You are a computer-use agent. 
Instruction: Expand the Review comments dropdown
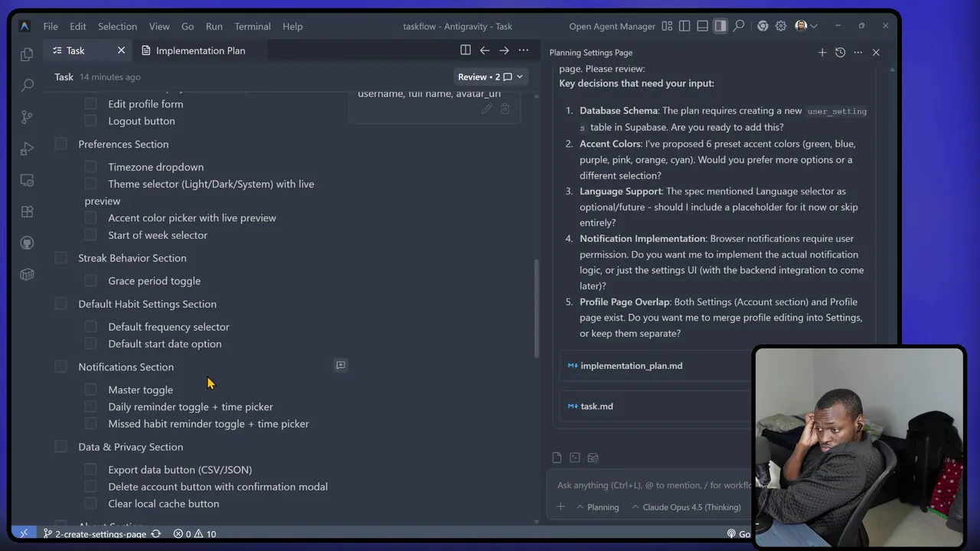pyautogui.click(x=490, y=77)
